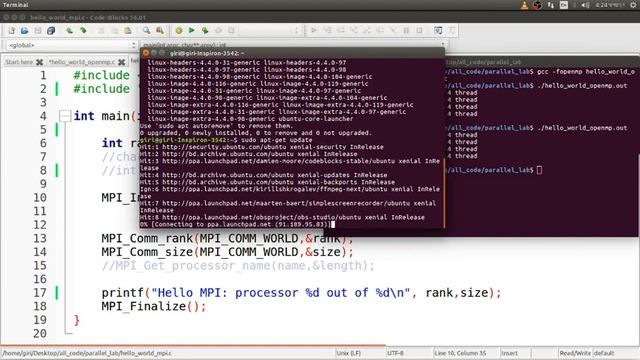Viewport: 640px width, 360px height.
Task: Open Replace with red magnifier icon
Action: tap(160, 31)
